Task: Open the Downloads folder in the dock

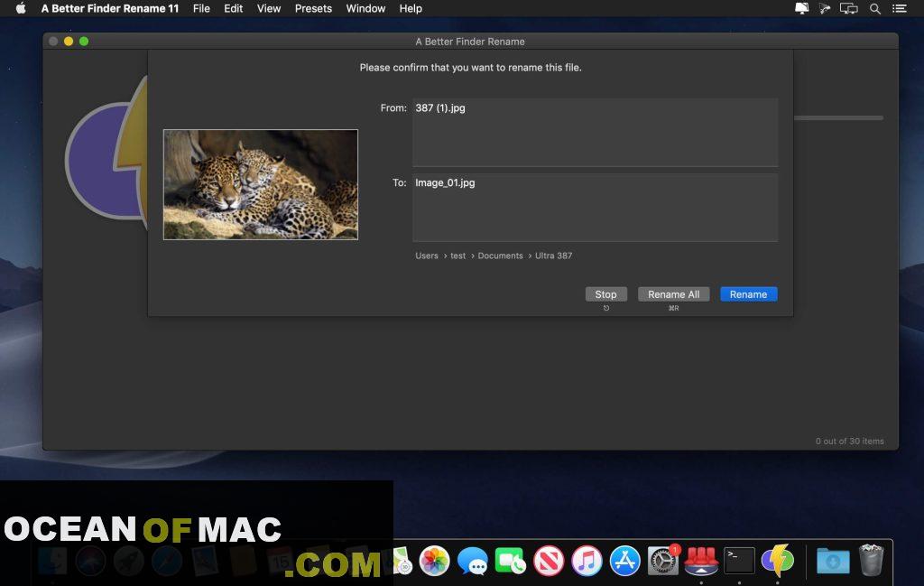Action: click(833, 561)
